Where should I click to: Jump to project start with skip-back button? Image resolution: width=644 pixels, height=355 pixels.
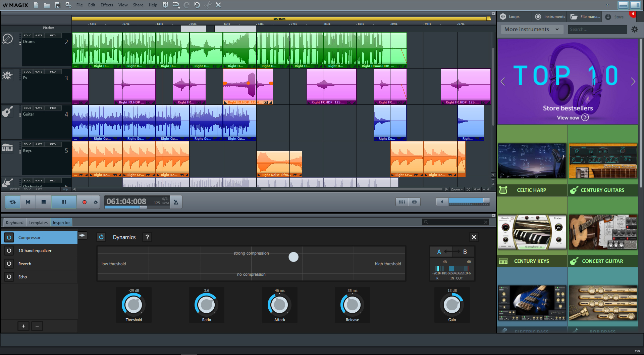28,202
